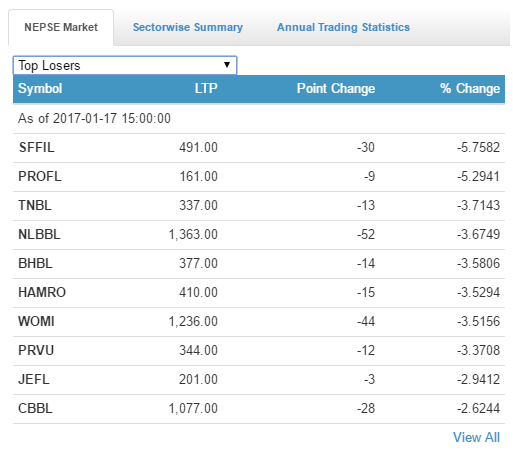
Task: Click the HAMRO symbol
Action: (x=42, y=292)
